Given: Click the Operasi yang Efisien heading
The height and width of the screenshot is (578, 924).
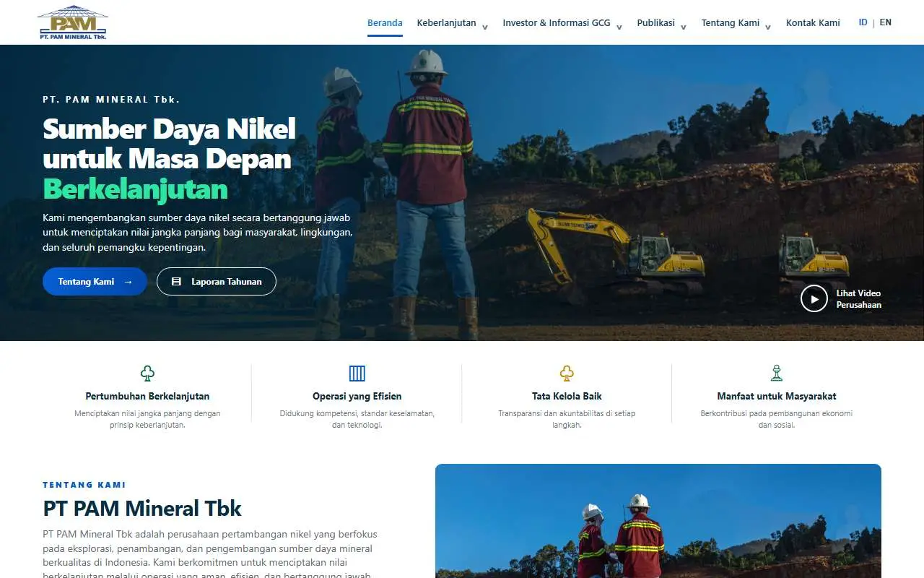Looking at the screenshot, I should 357,396.
